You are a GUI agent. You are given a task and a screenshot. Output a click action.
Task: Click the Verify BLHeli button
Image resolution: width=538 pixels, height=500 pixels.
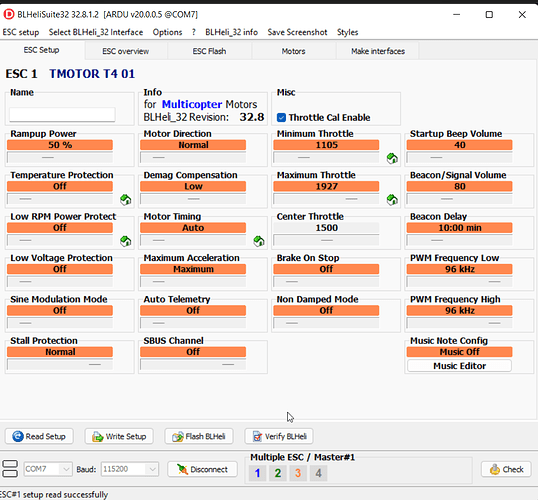(x=279, y=436)
